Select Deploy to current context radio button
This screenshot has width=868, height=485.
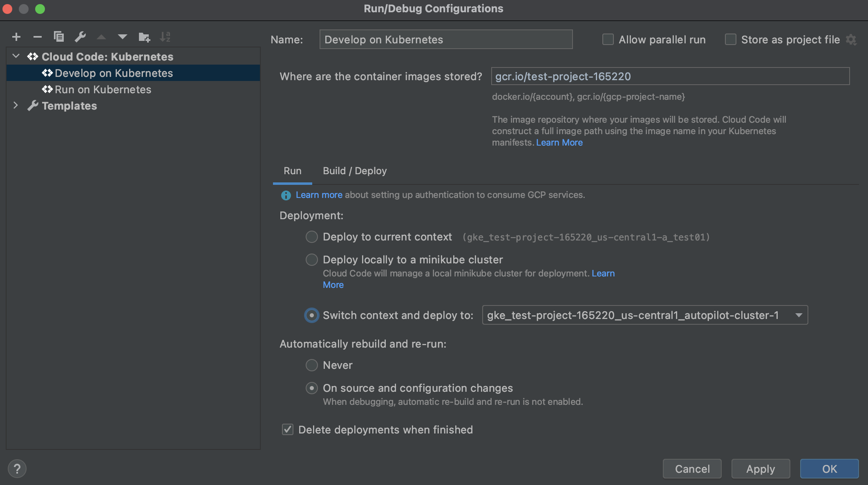click(x=311, y=237)
